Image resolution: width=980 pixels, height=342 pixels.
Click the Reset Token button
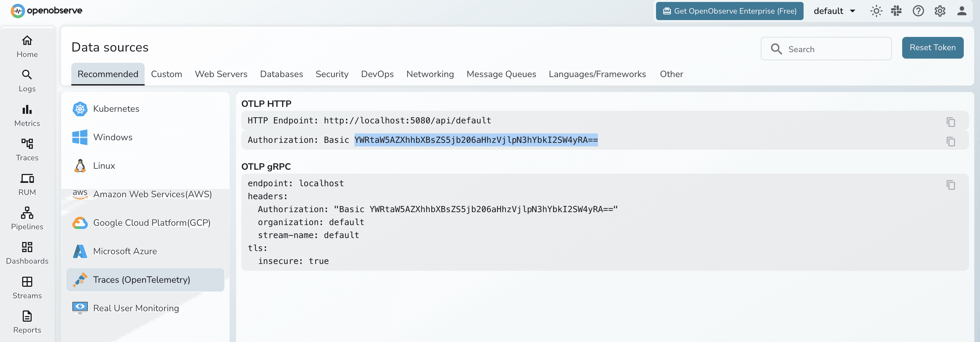pyautogui.click(x=932, y=48)
